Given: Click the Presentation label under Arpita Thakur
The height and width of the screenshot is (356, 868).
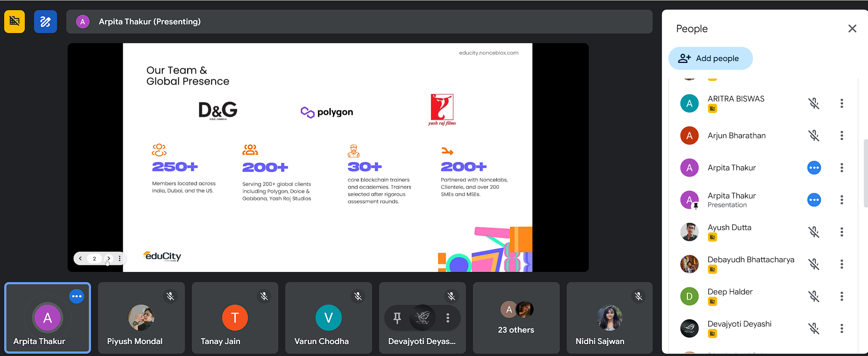Looking at the screenshot, I should click(x=727, y=205).
